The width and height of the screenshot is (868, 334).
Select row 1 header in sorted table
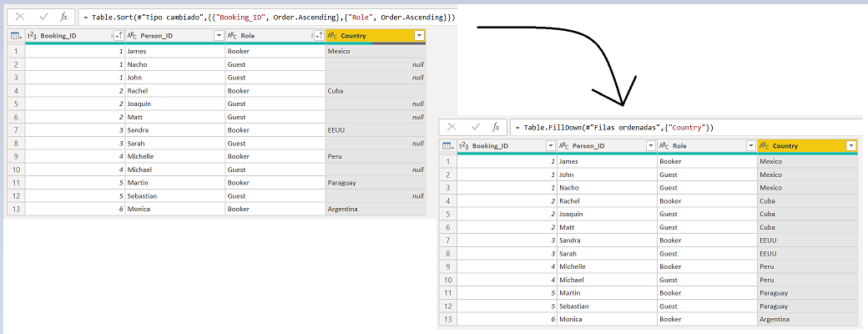[17, 51]
